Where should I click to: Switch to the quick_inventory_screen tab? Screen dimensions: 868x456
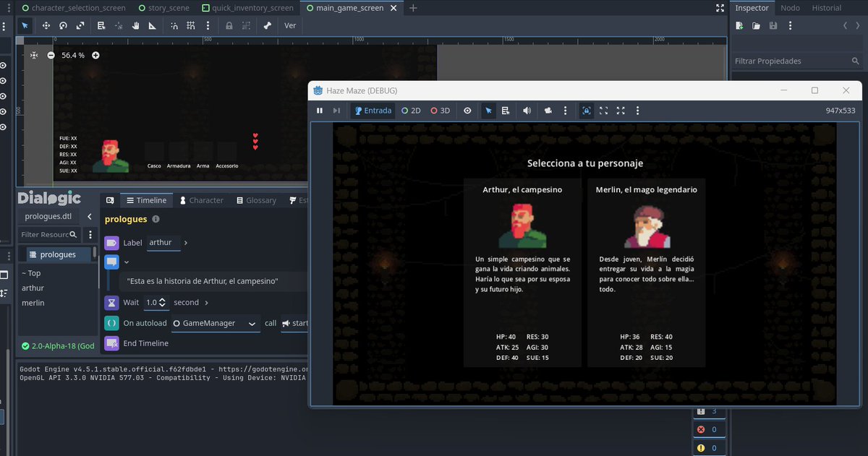click(x=248, y=8)
